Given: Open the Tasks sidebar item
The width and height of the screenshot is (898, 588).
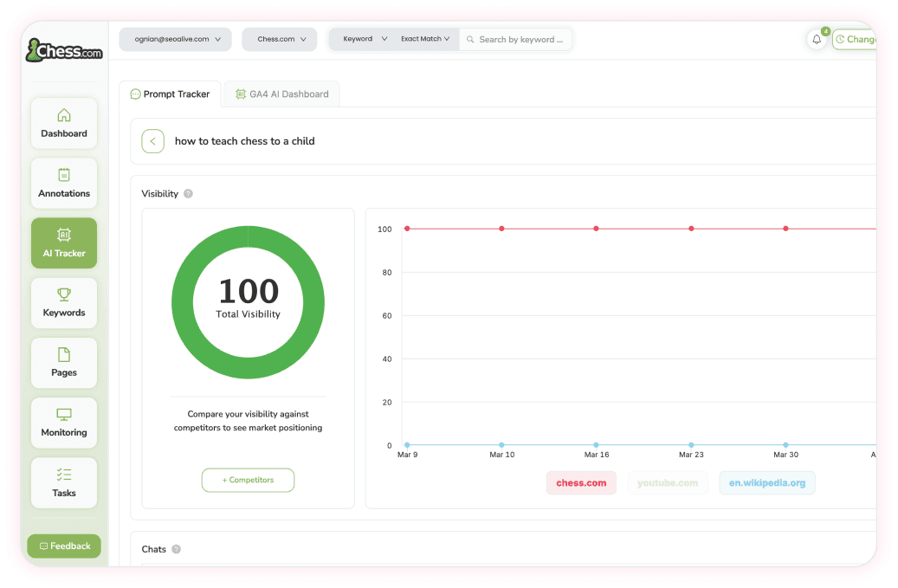Looking at the screenshot, I should coord(64,482).
